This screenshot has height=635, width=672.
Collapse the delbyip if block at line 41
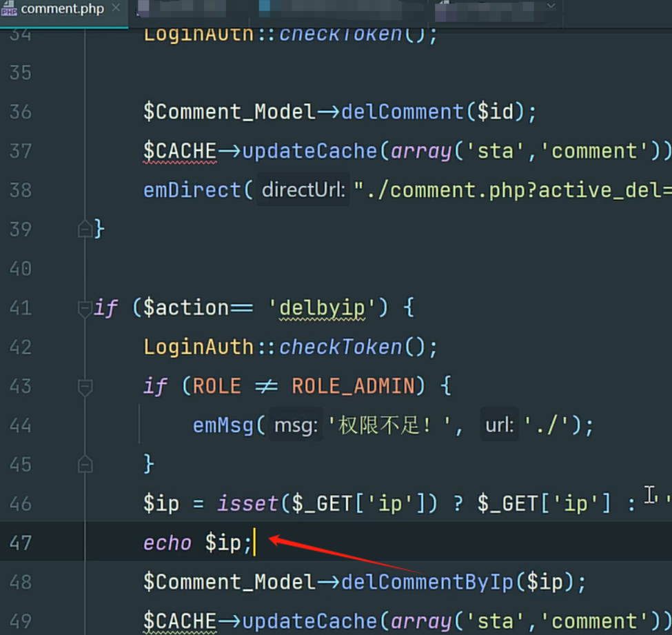point(85,308)
